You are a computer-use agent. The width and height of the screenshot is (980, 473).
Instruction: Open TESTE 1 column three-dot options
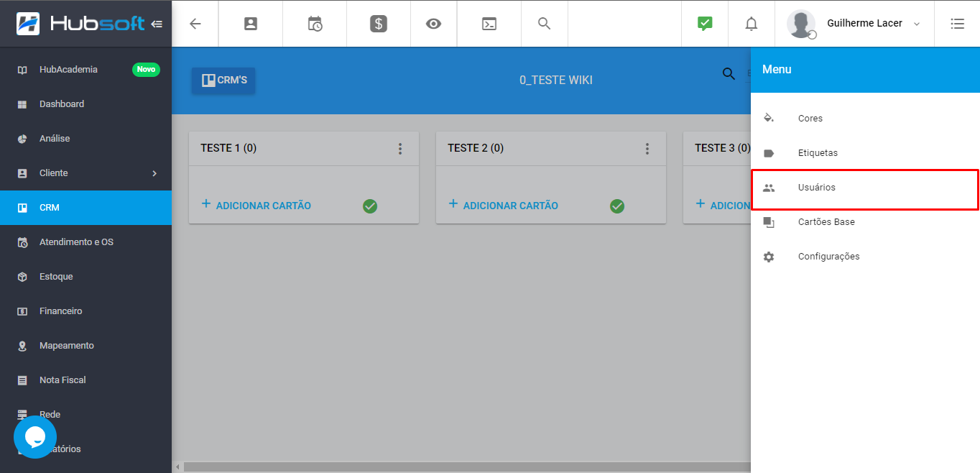[x=400, y=149]
